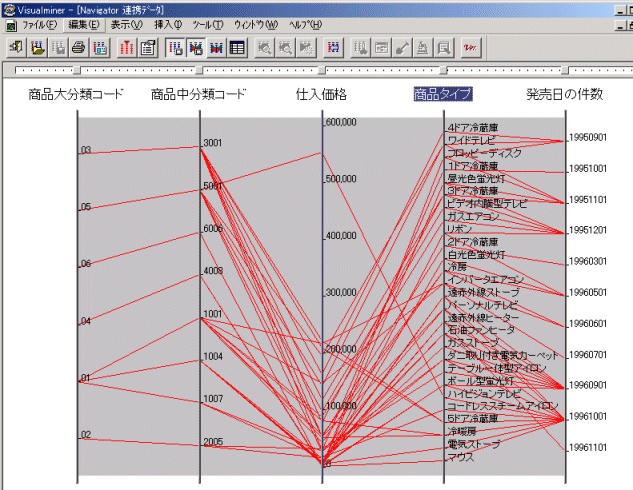Screen dimensions: 633x490
Task: Click the 19961001 date label
Action: [588, 416]
